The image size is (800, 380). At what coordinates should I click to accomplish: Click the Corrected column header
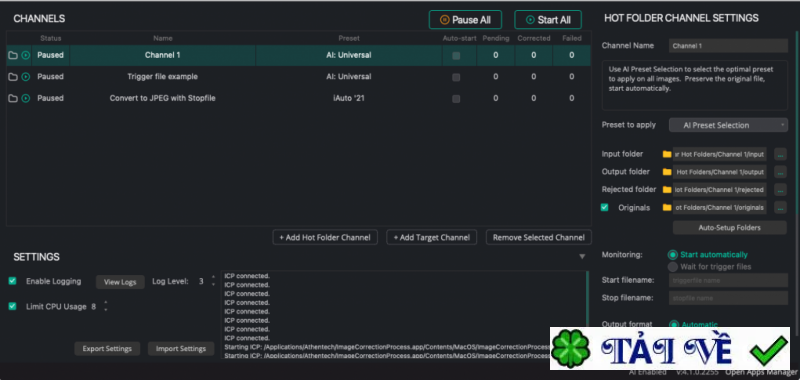pyautogui.click(x=534, y=38)
